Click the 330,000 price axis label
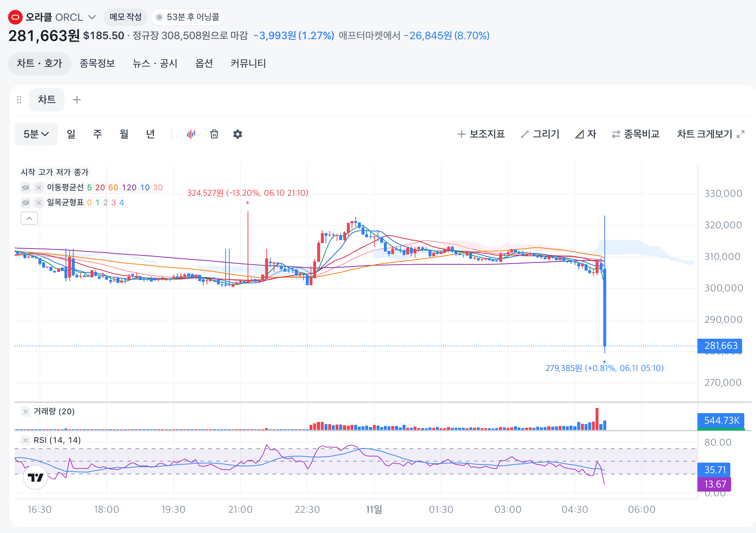This screenshot has width=756, height=533. [x=723, y=194]
